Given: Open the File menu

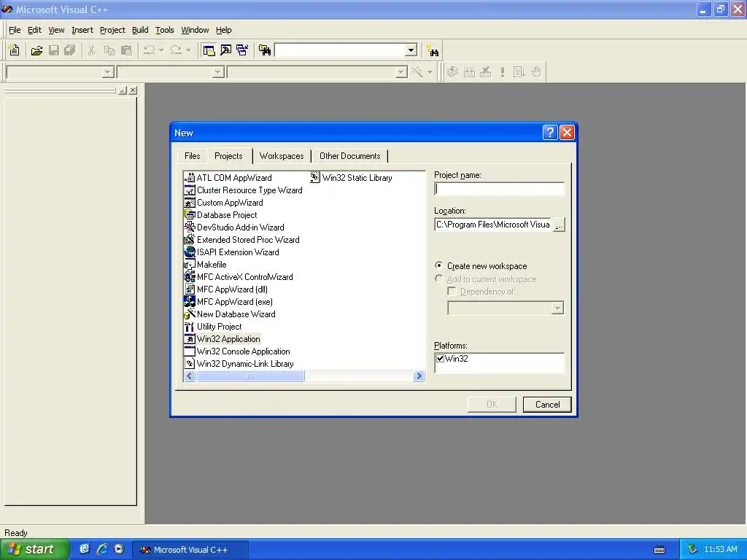Looking at the screenshot, I should click(x=15, y=30).
